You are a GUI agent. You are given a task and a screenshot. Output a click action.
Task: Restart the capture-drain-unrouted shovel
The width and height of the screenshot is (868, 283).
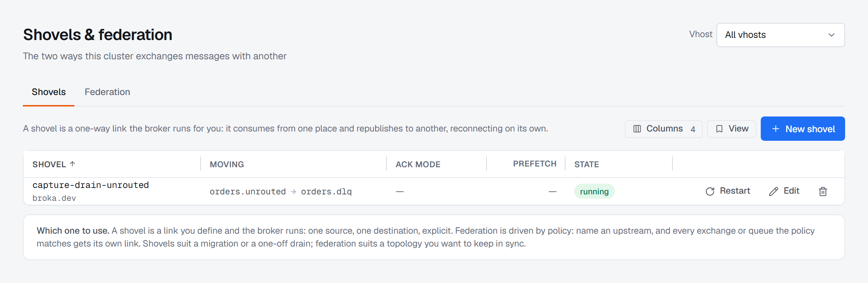[x=728, y=191]
